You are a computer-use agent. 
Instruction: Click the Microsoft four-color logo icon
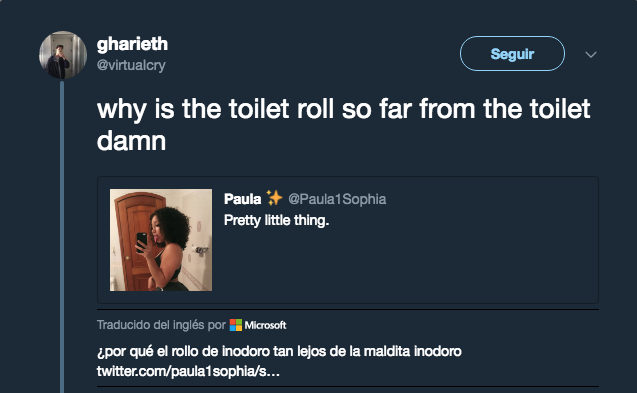click(x=236, y=325)
